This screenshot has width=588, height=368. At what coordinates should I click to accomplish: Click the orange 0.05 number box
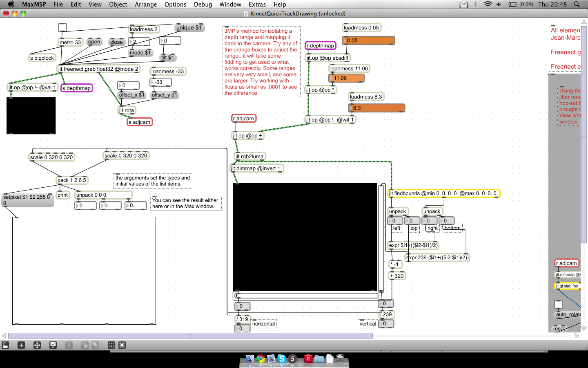[369, 40]
